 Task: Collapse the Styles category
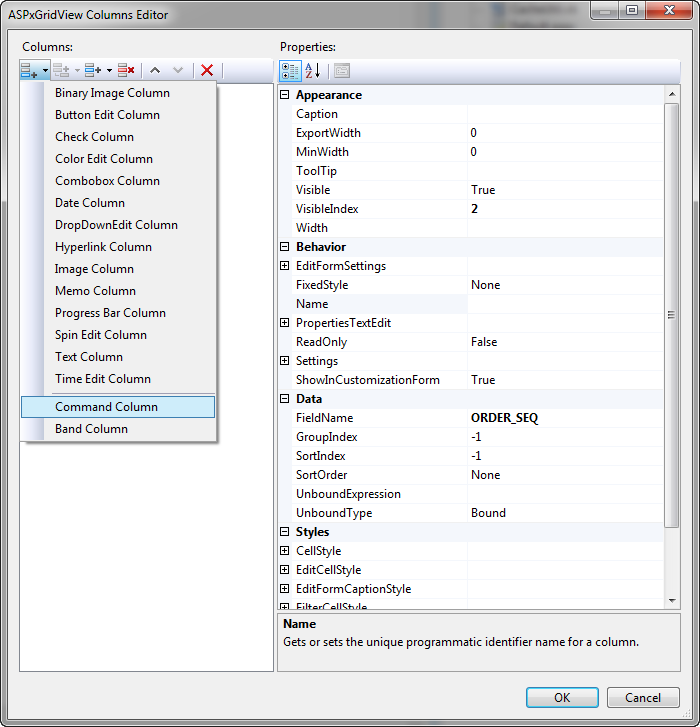coord(285,532)
